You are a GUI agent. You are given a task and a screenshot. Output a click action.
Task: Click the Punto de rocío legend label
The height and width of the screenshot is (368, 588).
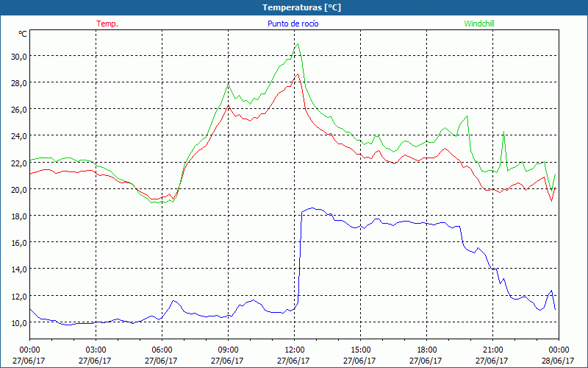point(293,24)
